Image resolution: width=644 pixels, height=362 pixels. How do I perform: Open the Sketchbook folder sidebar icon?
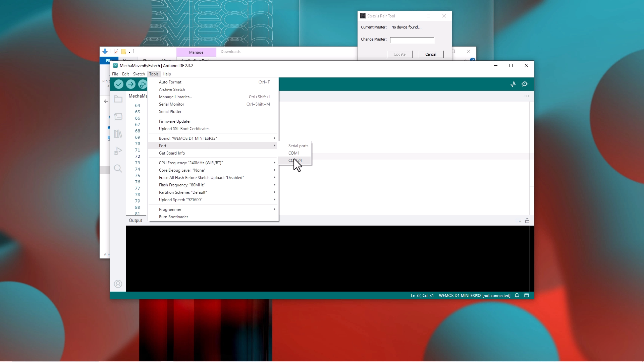pos(118,99)
